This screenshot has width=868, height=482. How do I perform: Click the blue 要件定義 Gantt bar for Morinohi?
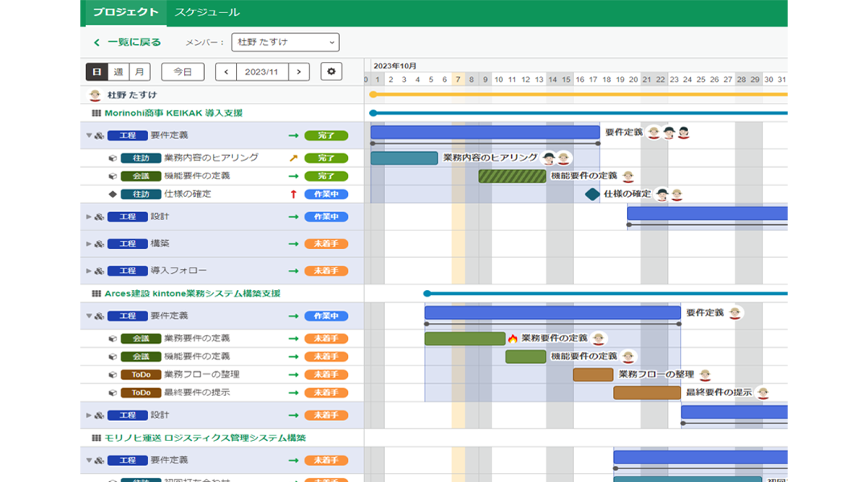click(485, 133)
